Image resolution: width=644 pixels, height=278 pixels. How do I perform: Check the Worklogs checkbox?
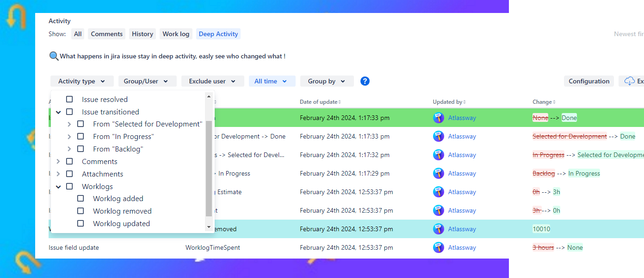click(69, 186)
